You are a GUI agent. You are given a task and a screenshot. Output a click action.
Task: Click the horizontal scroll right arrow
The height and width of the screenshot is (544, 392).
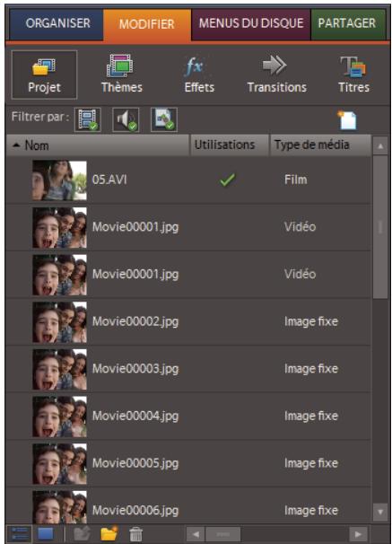click(x=358, y=534)
